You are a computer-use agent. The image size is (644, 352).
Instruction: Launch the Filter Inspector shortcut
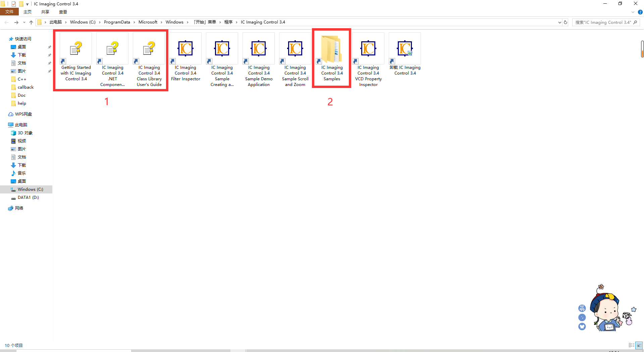click(x=185, y=57)
